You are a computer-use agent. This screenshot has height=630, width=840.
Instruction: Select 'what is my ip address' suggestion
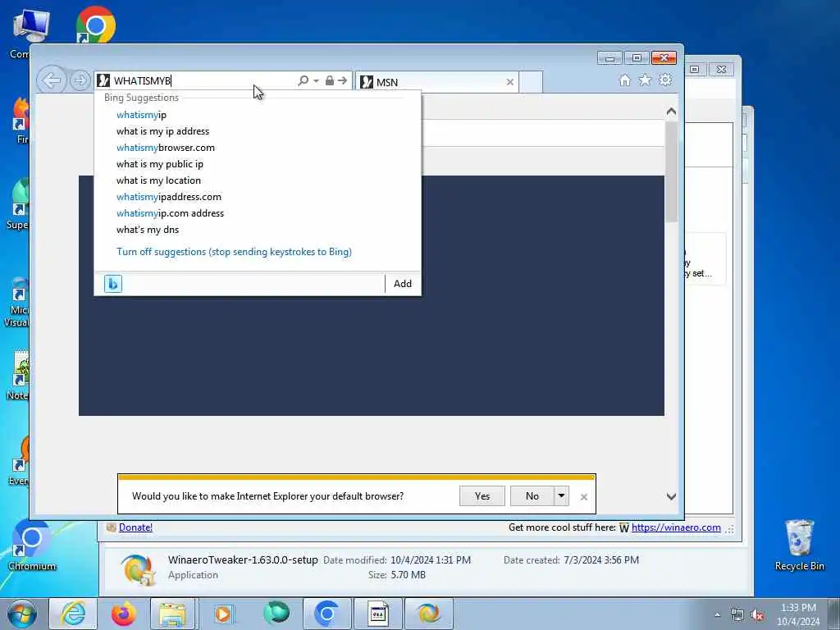pos(163,131)
